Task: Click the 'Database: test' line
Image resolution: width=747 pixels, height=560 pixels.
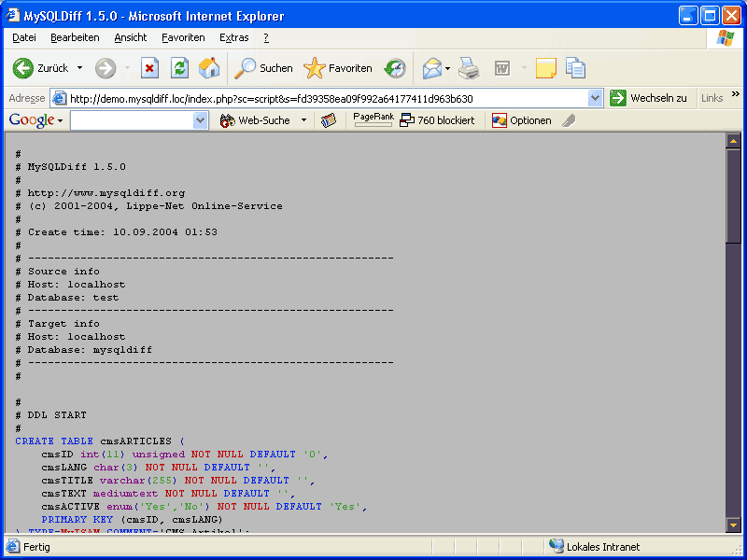Action: pyautogui.click(x=67, y=298)
